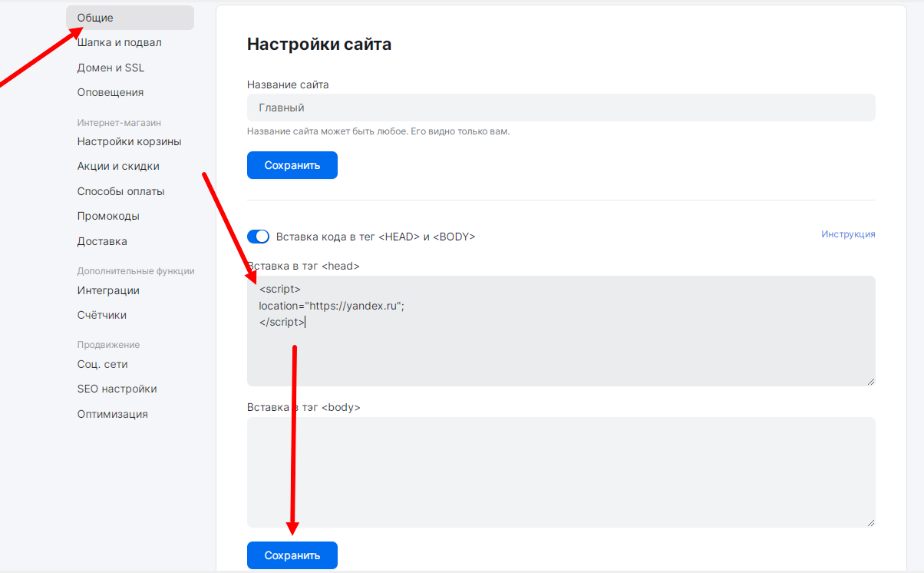924x573 pixels.
Task: Open Оповещения settings
Action: point(111,92)
